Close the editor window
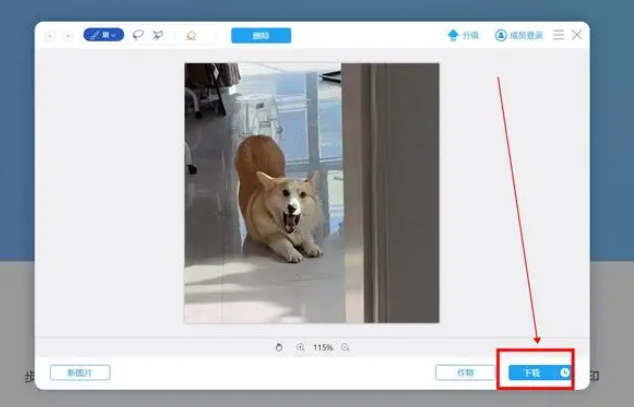This screenshot has width=634, height=407. (577, 35)
